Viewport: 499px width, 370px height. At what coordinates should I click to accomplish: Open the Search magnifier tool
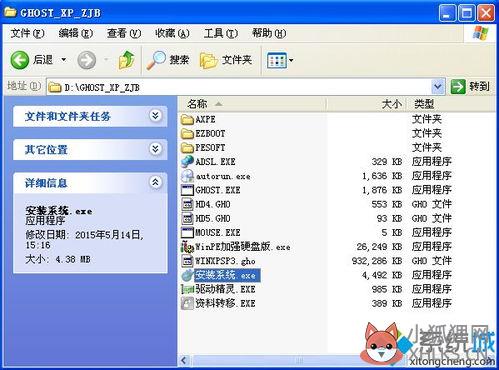(168, 60)
